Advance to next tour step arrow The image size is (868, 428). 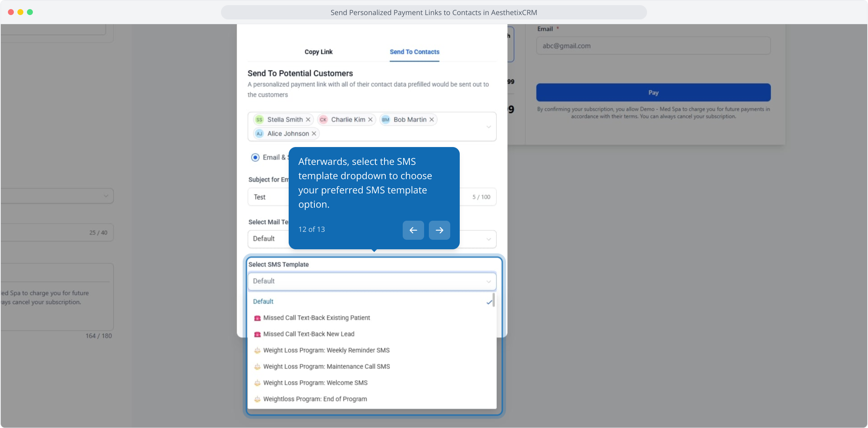coord(439,230)
